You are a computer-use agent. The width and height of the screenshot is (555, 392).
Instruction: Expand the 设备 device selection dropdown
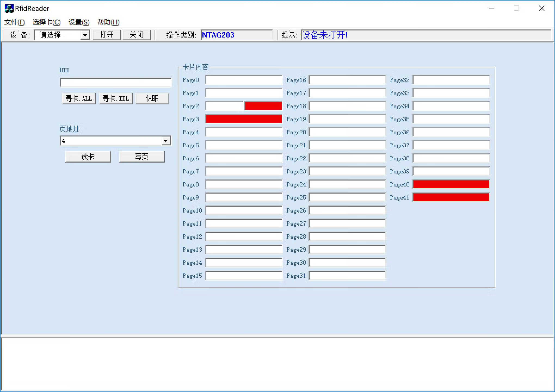[85, 35]
